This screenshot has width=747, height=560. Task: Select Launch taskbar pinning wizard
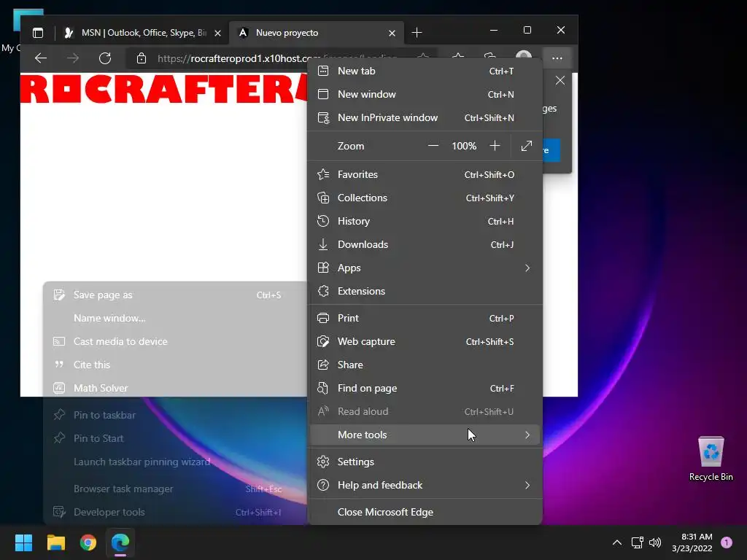175,462
